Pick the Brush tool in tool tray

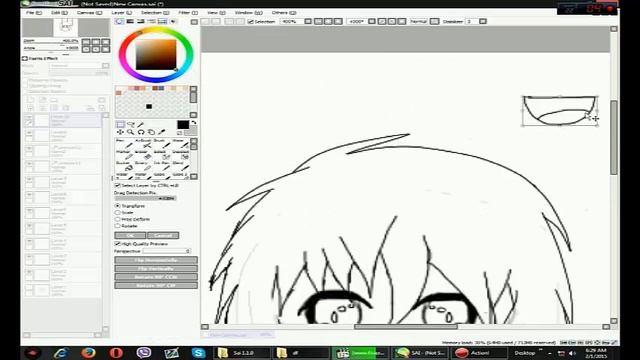(x=162, y=143)
